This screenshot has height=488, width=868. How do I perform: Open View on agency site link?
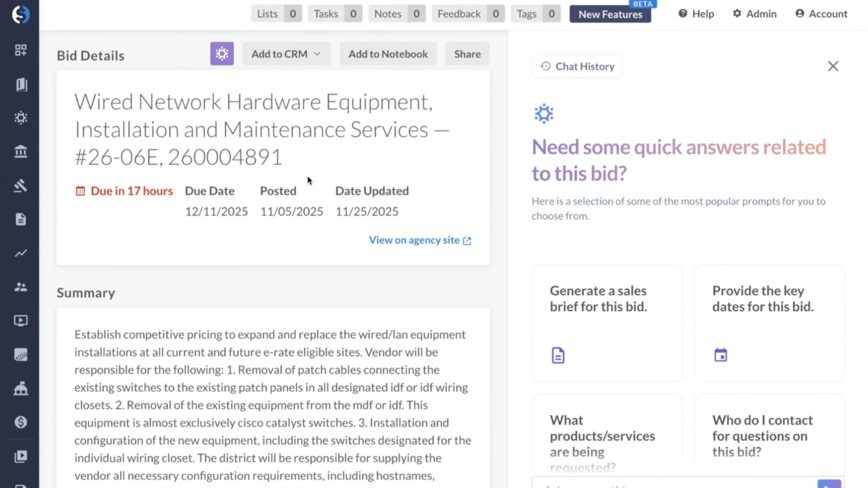(x=420, y=240)
